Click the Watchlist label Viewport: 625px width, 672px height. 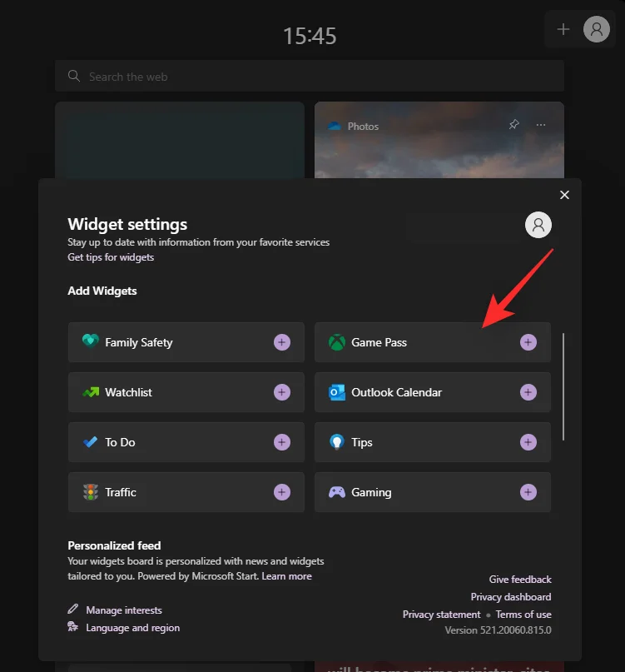point(128,392)
